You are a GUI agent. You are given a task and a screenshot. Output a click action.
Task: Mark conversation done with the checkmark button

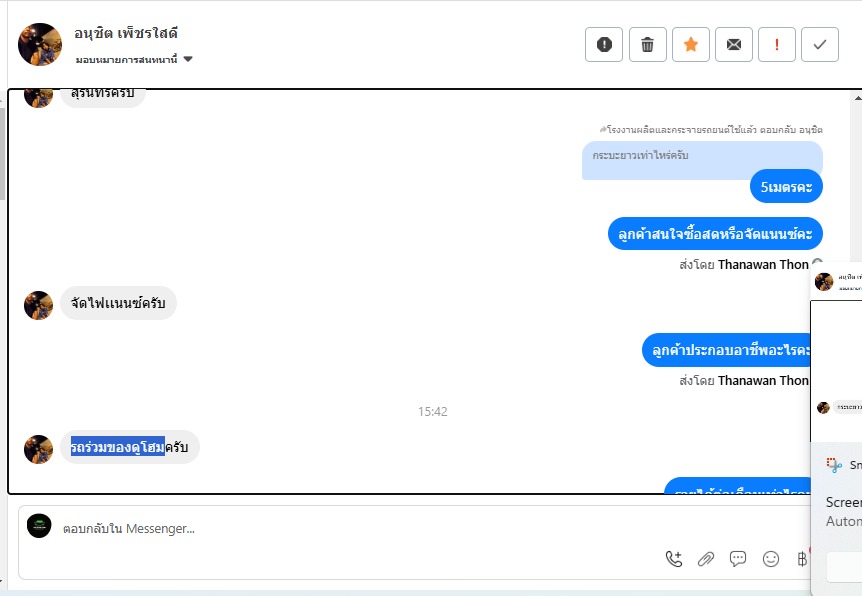tap(820, 45)
